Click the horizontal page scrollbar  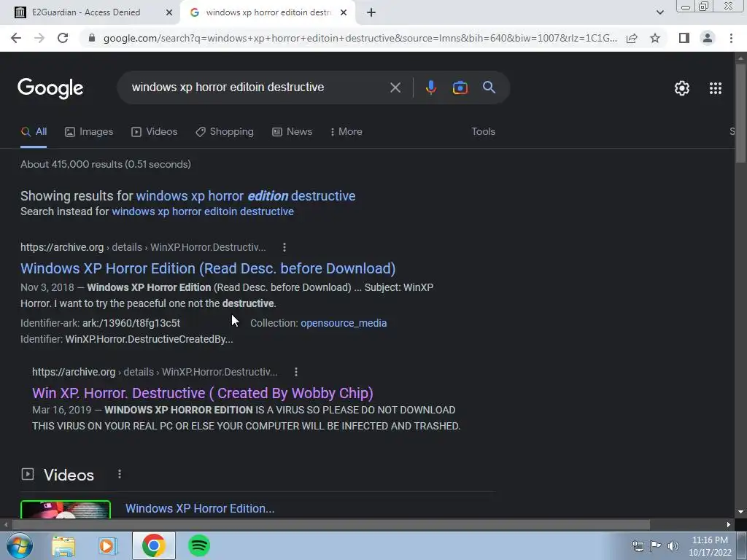point(331,525)
